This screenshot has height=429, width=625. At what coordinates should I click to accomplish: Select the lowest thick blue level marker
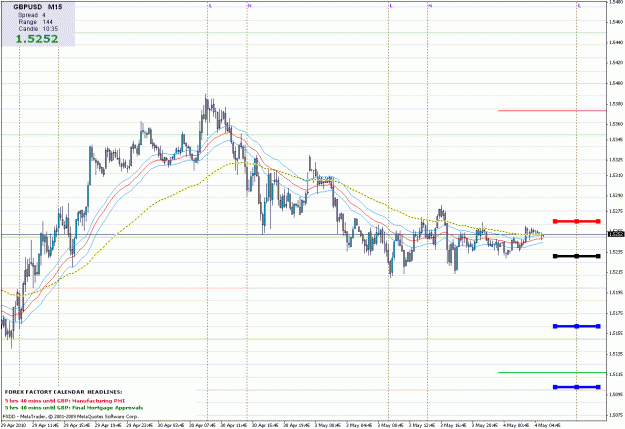point(576,387)
